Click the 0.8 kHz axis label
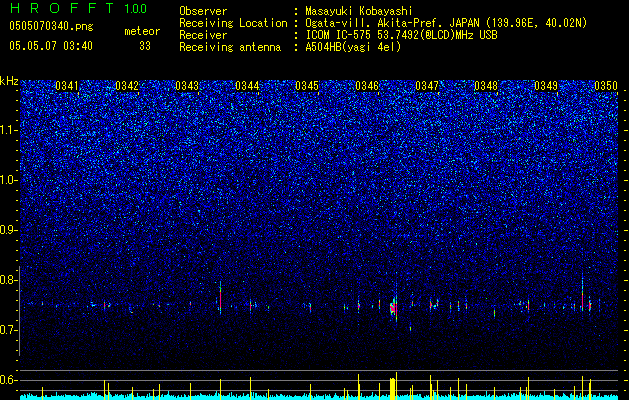Viewport: 629px width, 400px height. (8, 280)
